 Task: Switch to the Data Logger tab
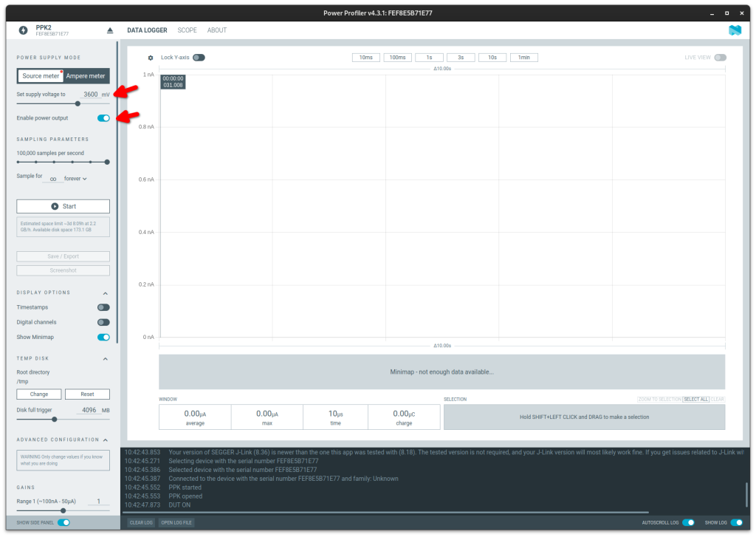pos(147,30)
